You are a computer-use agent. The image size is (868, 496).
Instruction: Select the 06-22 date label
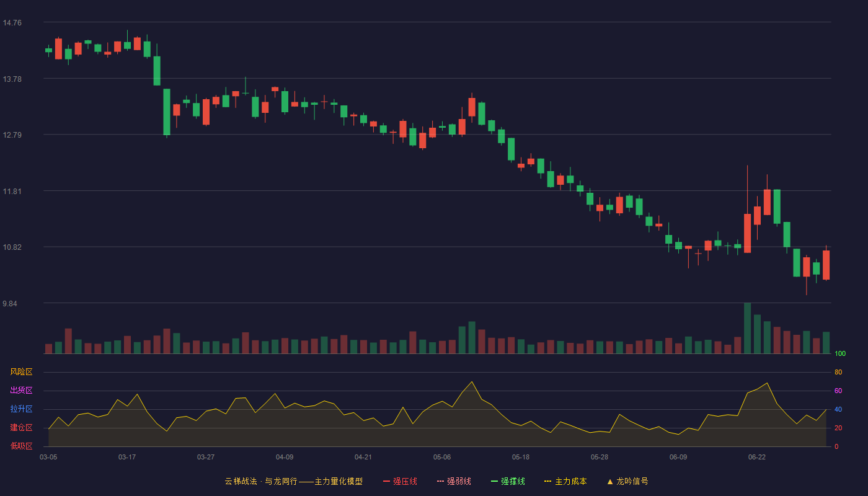[x=757, y=457]
